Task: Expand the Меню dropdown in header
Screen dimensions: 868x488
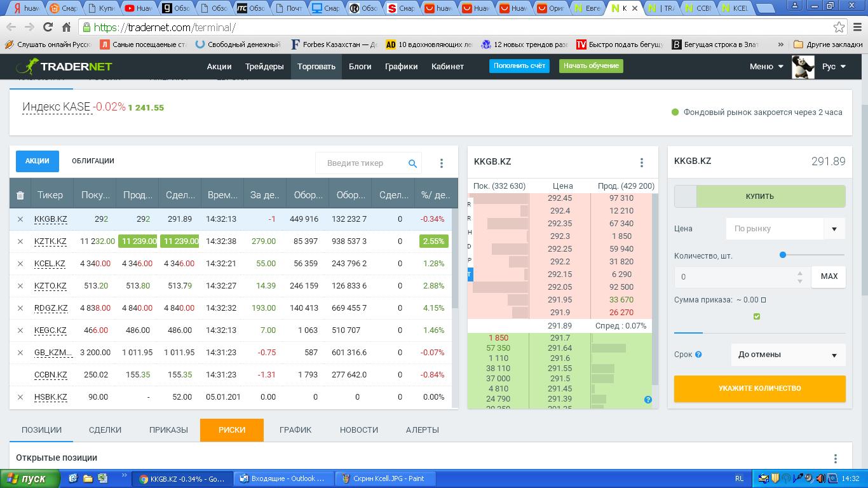Action: [766, 67]
